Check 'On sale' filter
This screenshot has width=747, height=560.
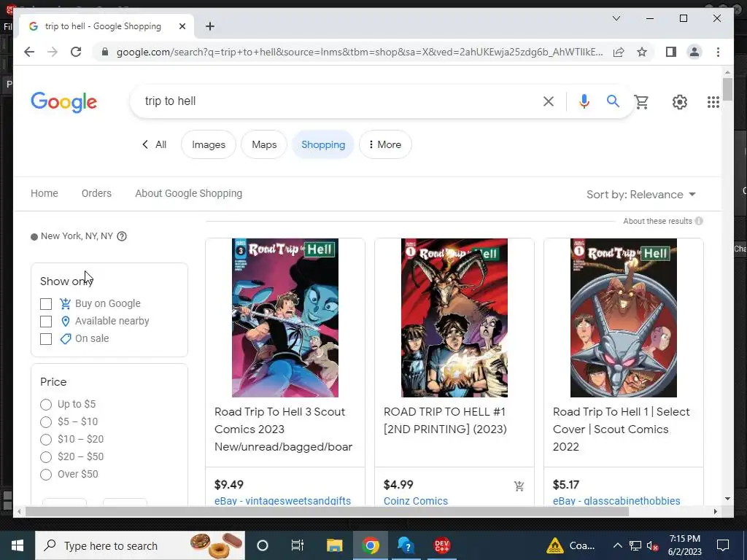46,339
